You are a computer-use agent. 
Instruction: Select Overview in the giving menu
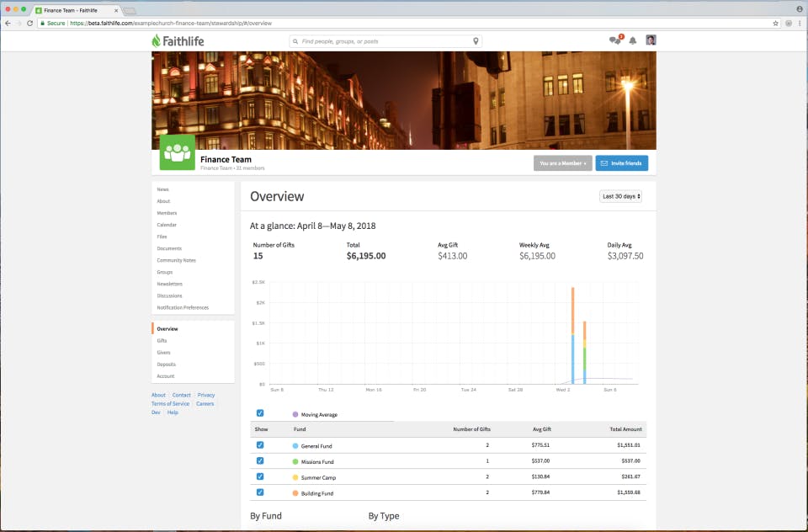167,329
